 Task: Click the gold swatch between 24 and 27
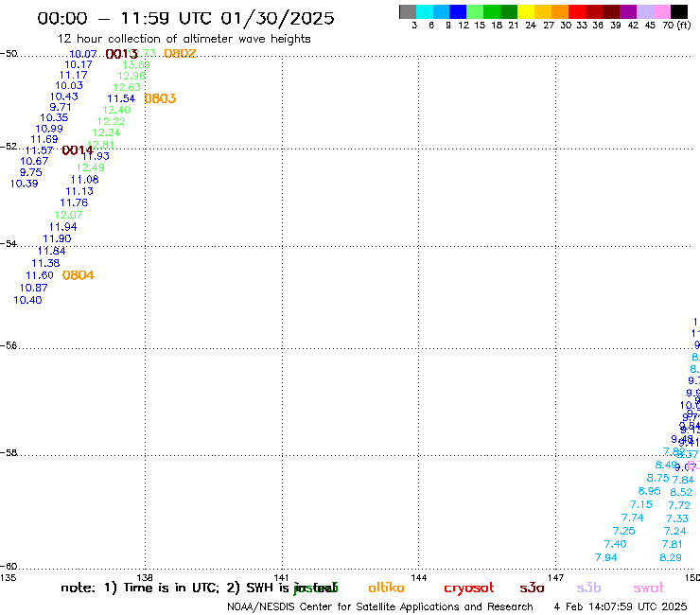click(543, 11)
